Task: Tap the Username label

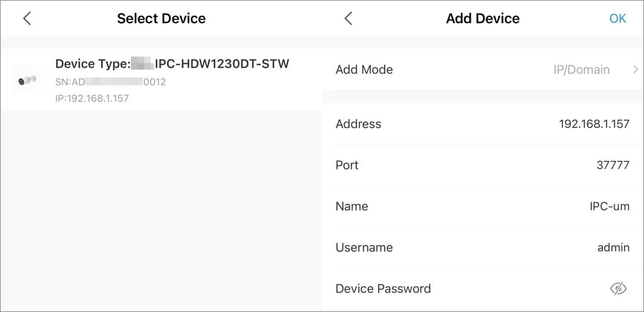Action: pyautogui.click(x=364, y=247)
